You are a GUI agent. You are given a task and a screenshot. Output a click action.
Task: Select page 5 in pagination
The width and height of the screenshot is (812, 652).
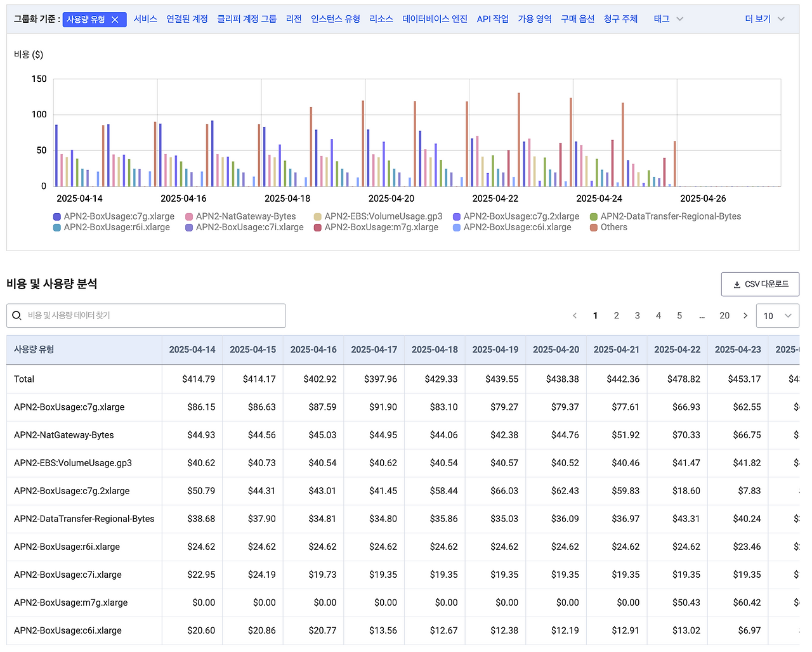(679, 315)
